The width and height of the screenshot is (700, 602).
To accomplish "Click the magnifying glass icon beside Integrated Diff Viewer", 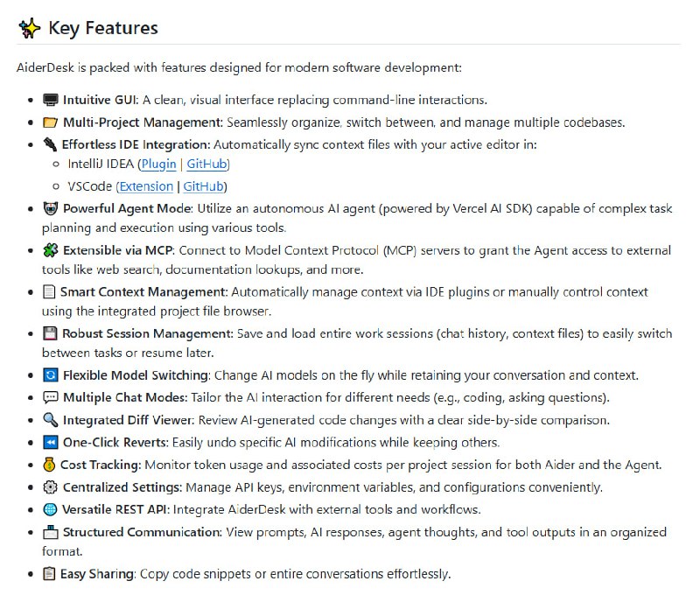I will (50, 420).
